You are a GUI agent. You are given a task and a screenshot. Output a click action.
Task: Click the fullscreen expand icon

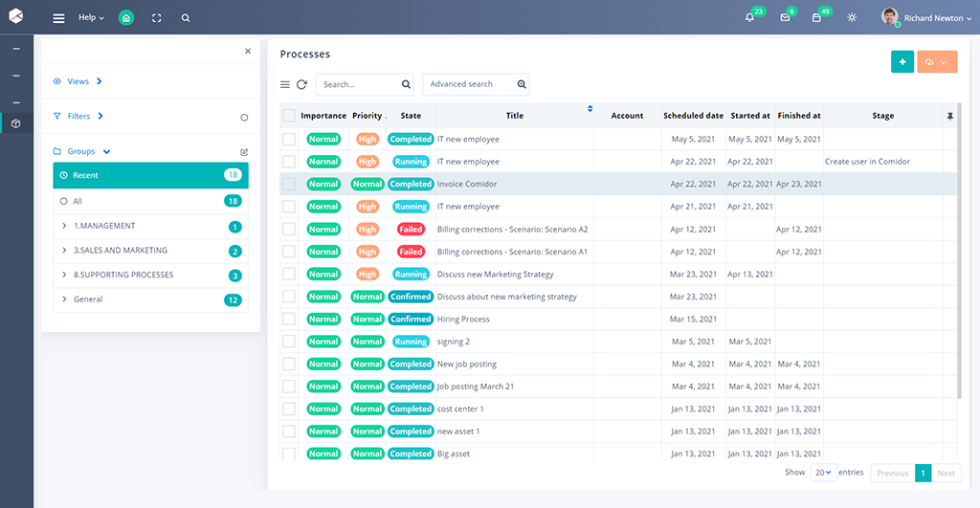[157, 17]
